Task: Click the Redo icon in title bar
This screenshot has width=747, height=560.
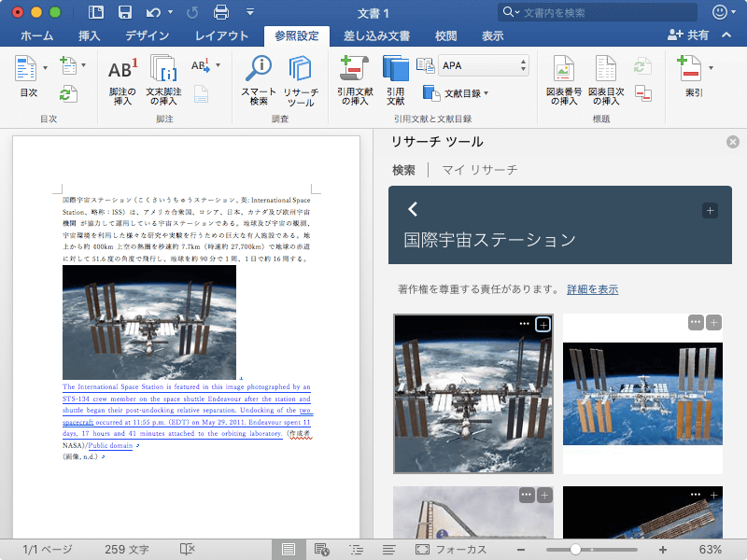Action: click(x=192, y=12)
